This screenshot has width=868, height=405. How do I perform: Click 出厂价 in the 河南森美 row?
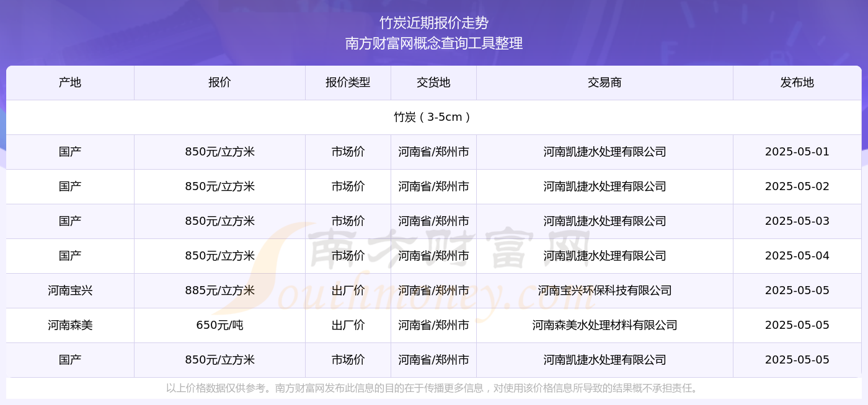pos(348,325)
